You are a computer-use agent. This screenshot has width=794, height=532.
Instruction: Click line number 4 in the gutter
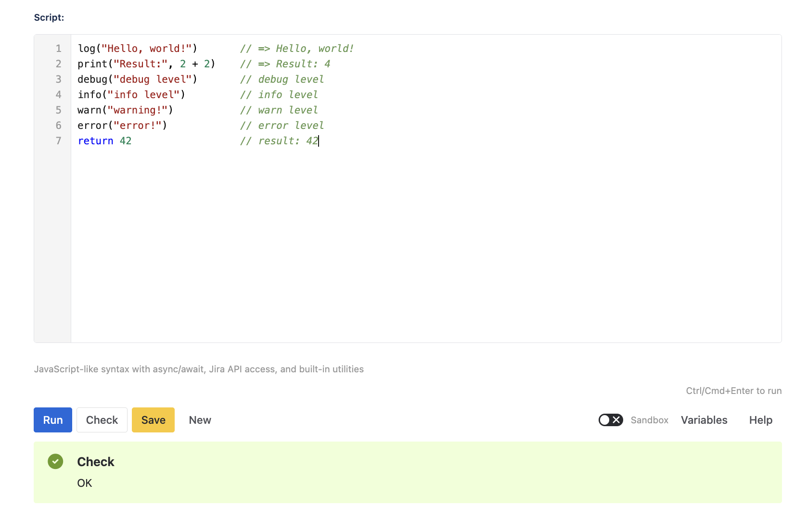(58, 95)
